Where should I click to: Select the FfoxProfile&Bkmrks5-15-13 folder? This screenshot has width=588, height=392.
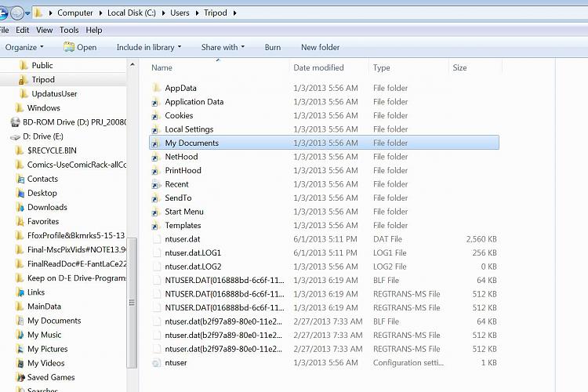(76, 235)
